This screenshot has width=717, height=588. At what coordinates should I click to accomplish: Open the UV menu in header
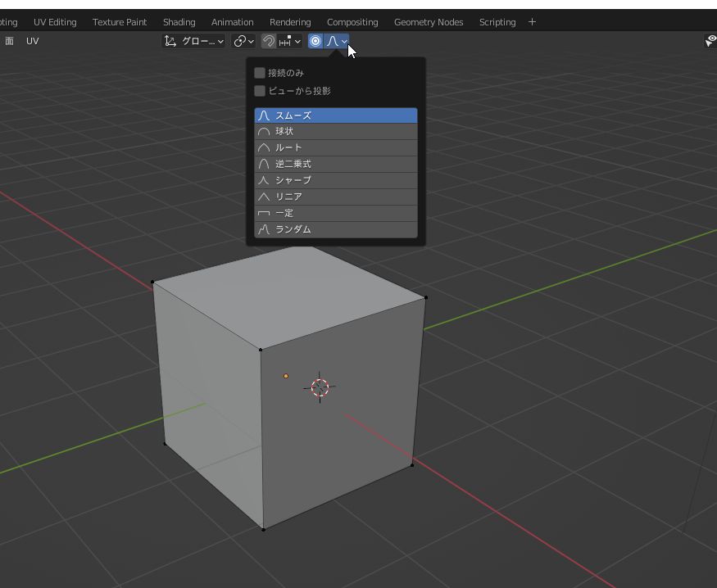pyautogui.click(x=33, y=41)
